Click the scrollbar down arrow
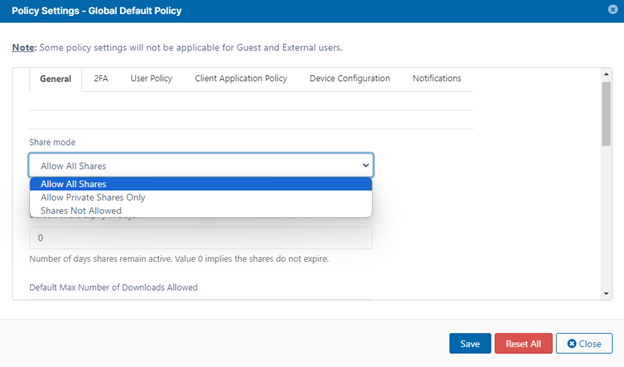Screen dimensions: 624x367 tap(606, 294)
